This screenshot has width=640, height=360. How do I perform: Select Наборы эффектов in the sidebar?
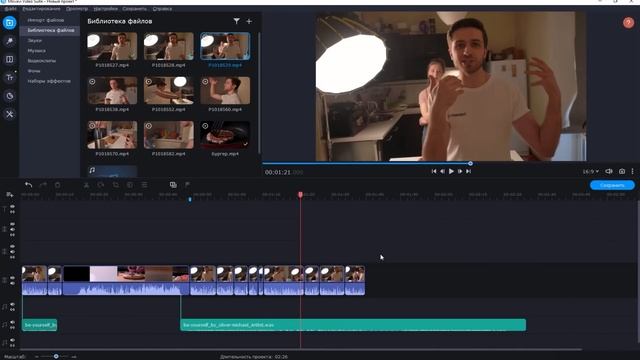coord(49,81)
